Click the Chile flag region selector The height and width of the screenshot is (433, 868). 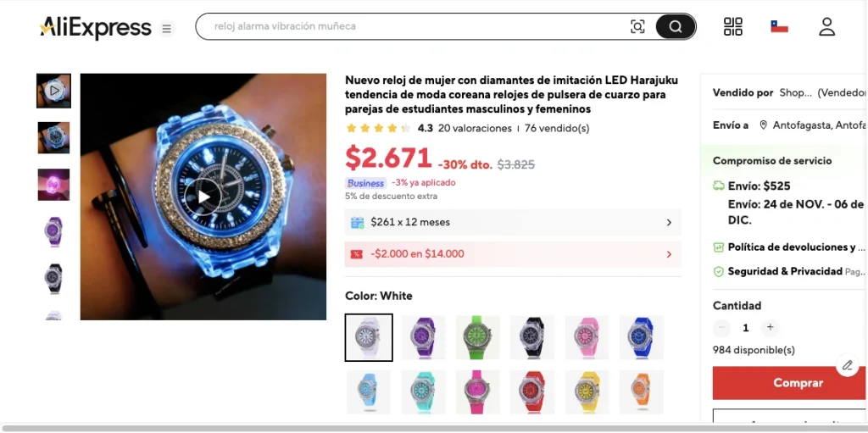tap(779, 26)
